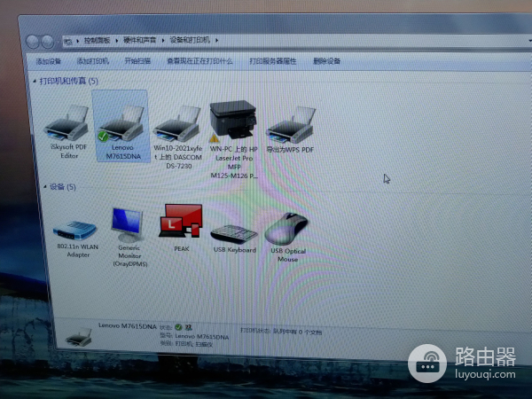Go to 控制面板 in the breadcrumb
The height and width of the screenshot is (399, 532).
(97, 41)
